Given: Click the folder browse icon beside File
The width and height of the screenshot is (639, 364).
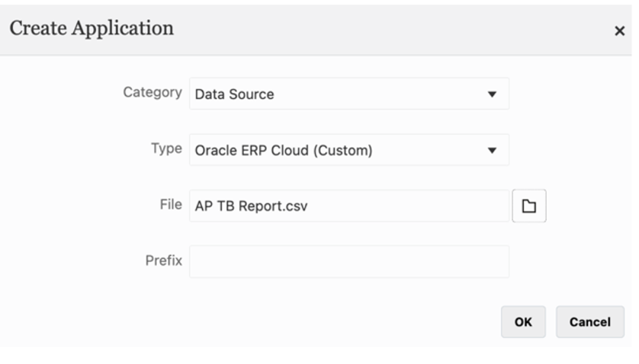Looking at the screenshot, I should (x=528, y=206).
